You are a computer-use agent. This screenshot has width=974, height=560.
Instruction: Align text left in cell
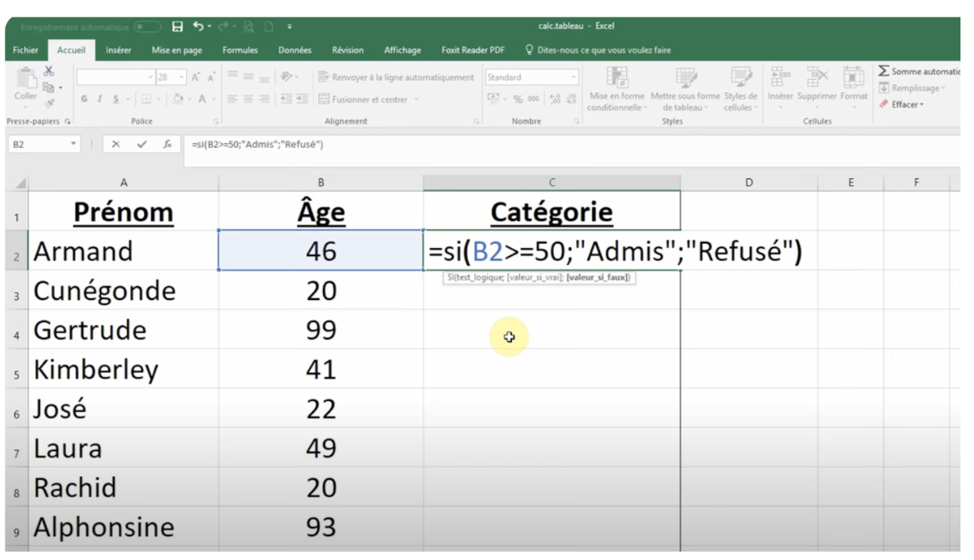[x=233, y=99]
